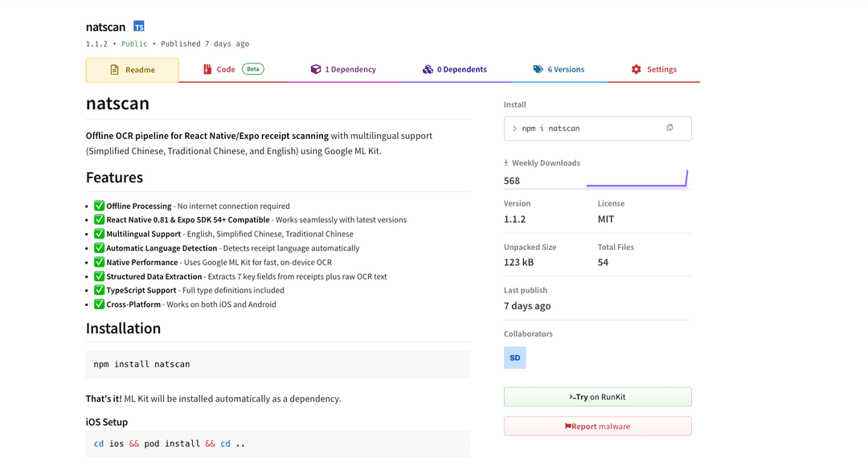
Task: Click the Beta label on Code tab
Action: click(253, 69)
